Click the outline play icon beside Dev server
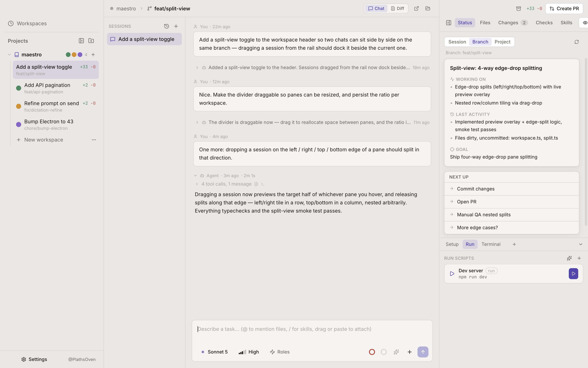The image size is (588, 368). (x=452, y=274)
